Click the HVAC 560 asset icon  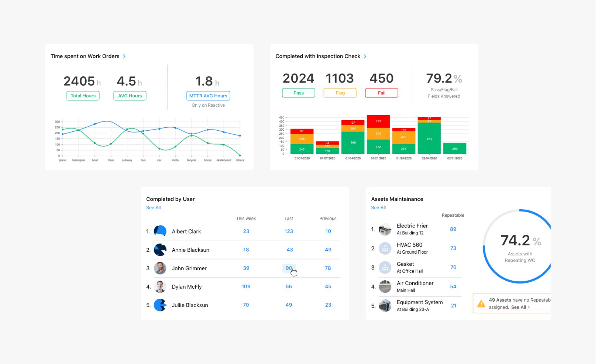tap(385, 248)
